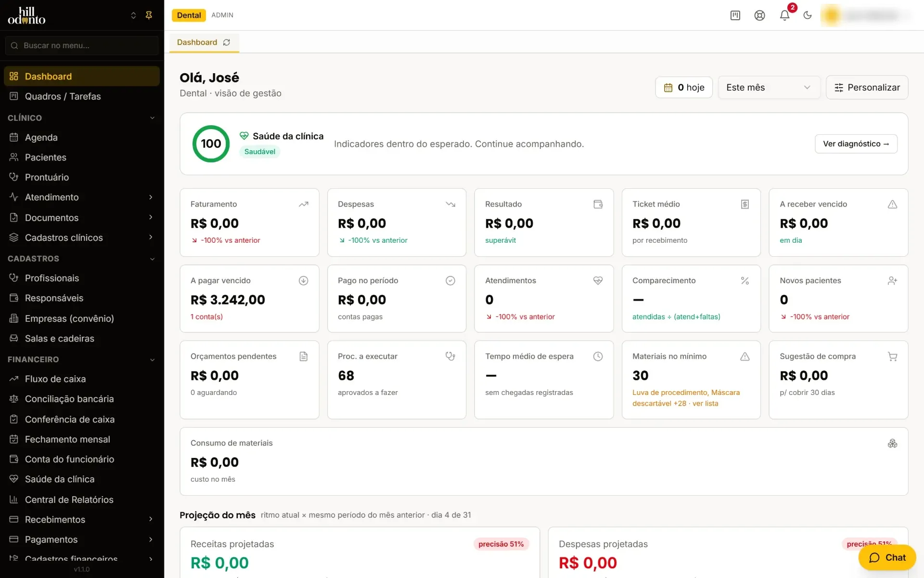Viewport: 924px width, 578px height.
Task: Toggle dark mode with the moon icon
Action: pos(808,15)
